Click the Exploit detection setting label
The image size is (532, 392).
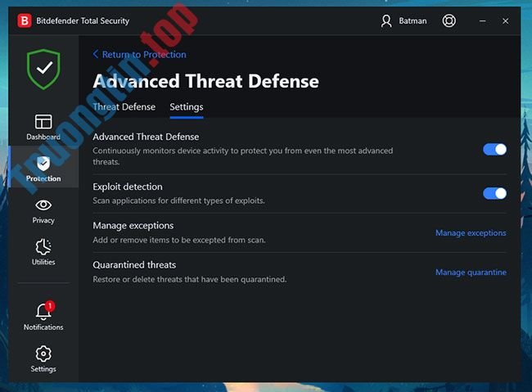[128, 187]
